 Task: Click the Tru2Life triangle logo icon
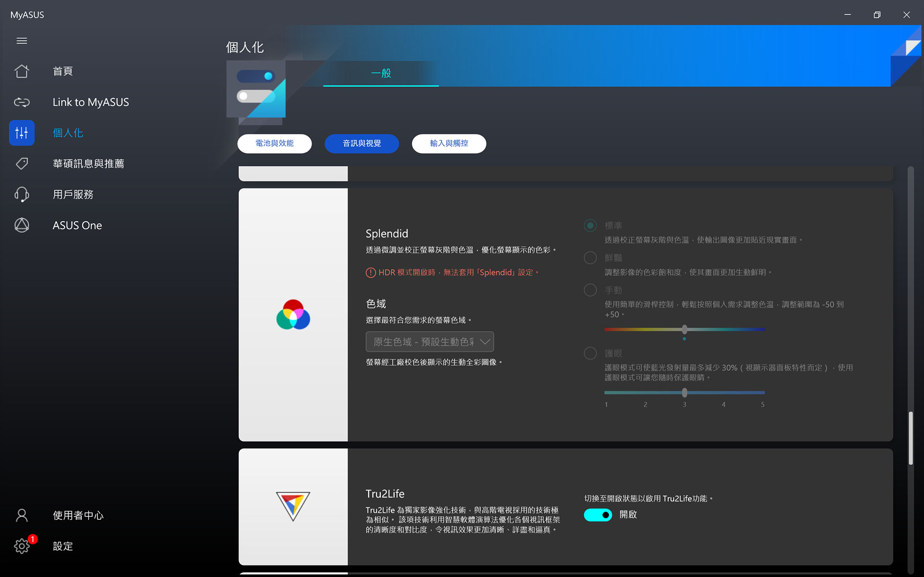point(293,506)
